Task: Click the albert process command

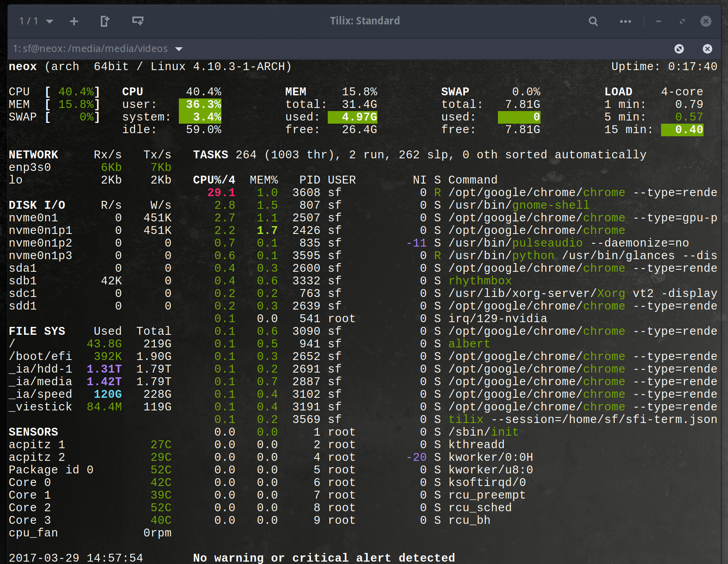Action: coord(470,344)
